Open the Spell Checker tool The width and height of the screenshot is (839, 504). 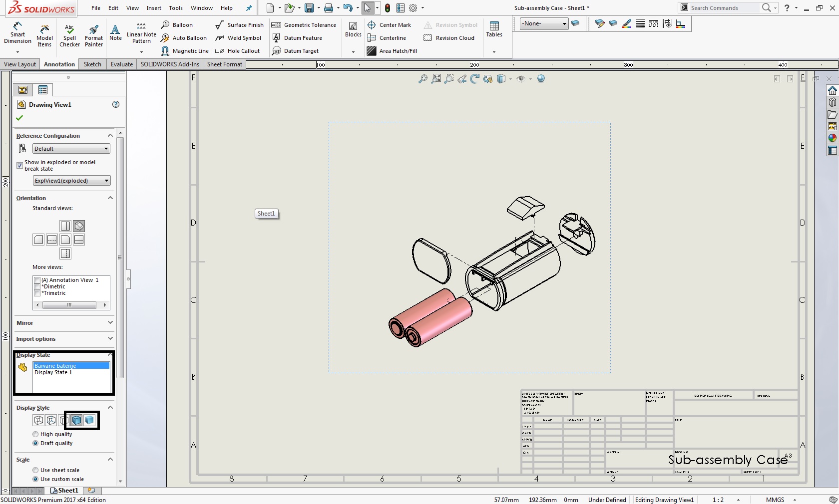pyautogui.click(x=69, y=35)
